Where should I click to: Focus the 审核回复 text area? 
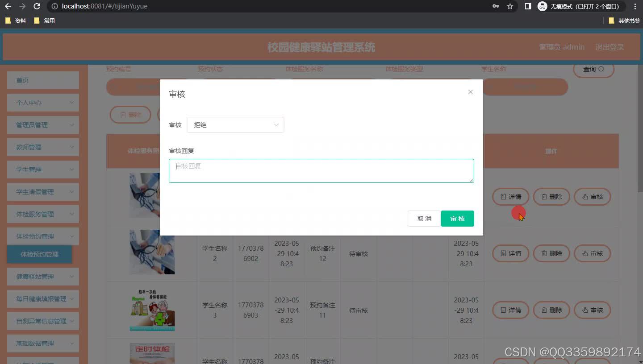[x=321, y=171]
